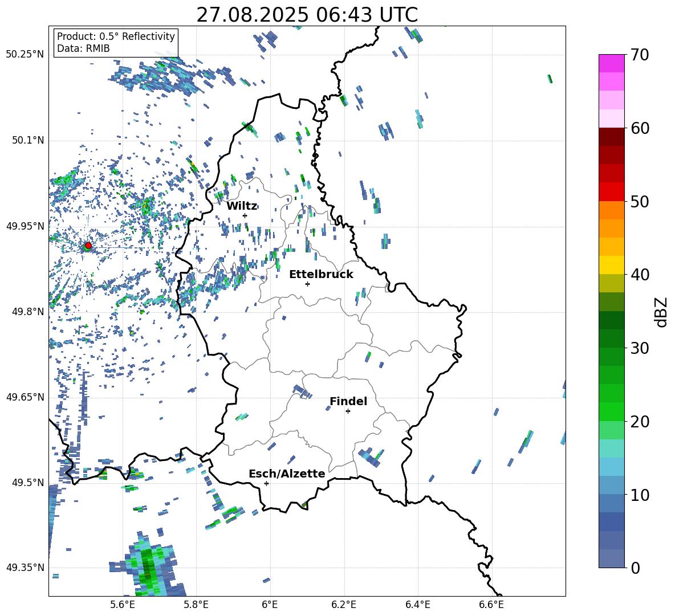Click the 'Data: RMIB' text
Screen dimensions: 675x616
(x=83, y=48)
